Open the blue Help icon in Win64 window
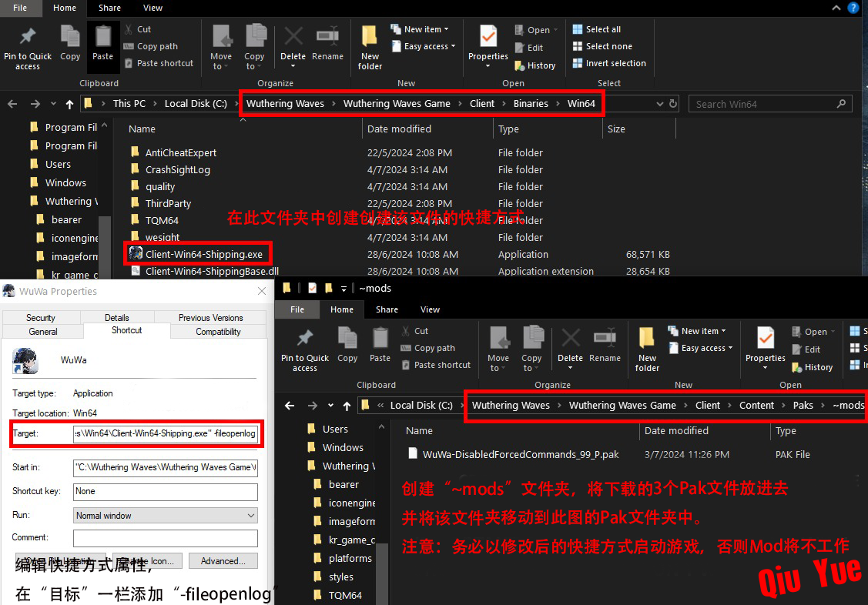Screen dimensions: 868x605 [x=853, y=8]
